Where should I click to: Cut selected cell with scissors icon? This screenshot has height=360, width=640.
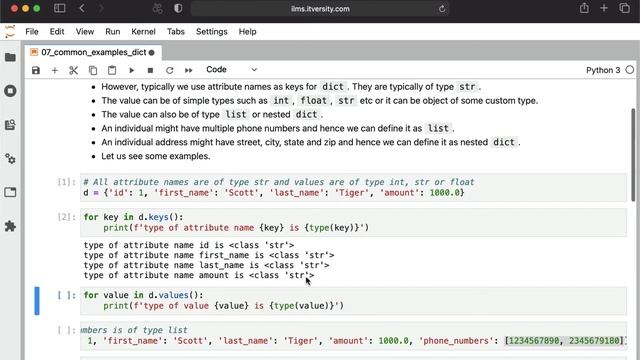click(x=73, y=70)
